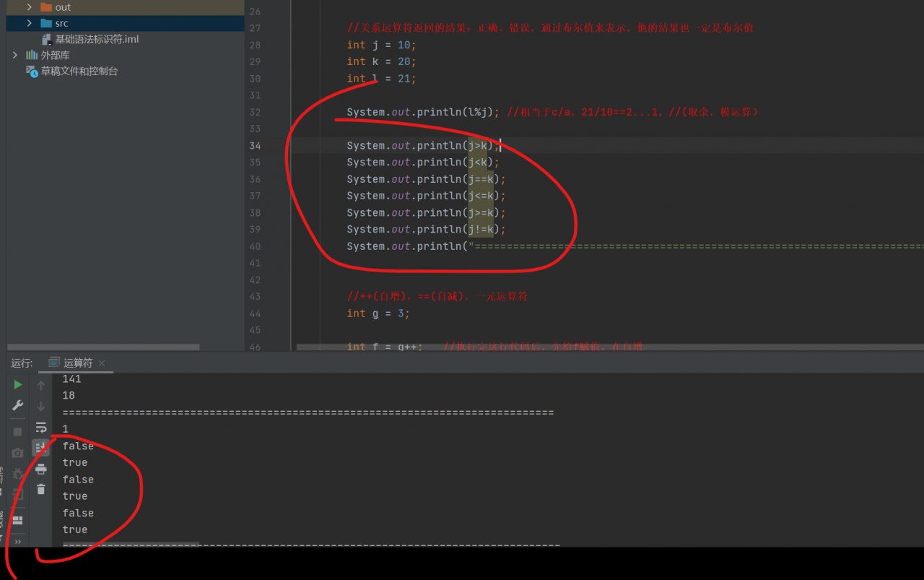
Task: Click line number 32 in the gutter
Action: point(255,112)
